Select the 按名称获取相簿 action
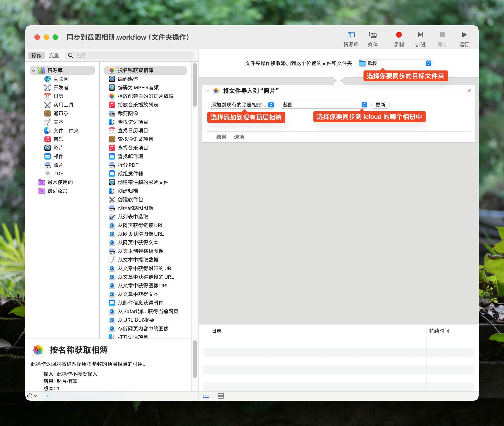504x426 pixels. tap(145, 70)
